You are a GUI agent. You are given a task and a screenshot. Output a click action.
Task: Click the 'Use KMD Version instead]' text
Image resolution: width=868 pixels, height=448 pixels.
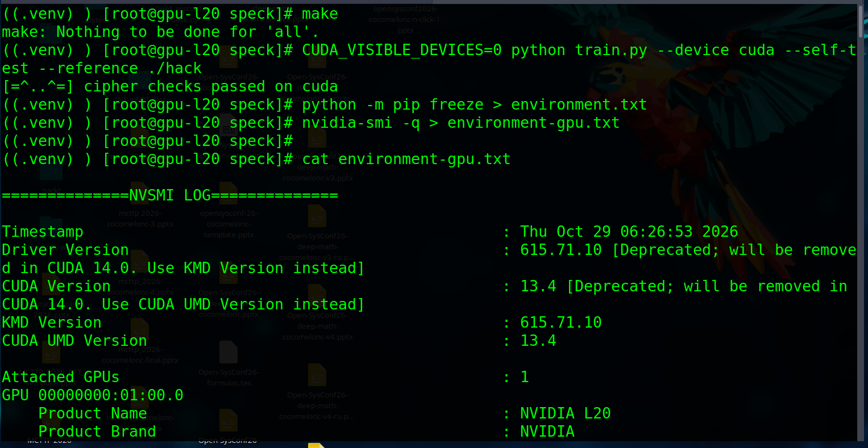[x=256, y=268]
